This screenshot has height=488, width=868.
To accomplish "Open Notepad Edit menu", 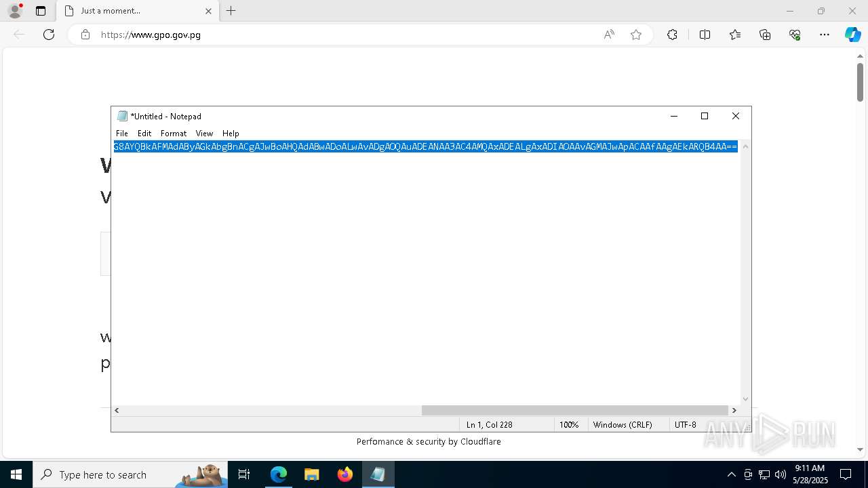I will pos(144,134).
